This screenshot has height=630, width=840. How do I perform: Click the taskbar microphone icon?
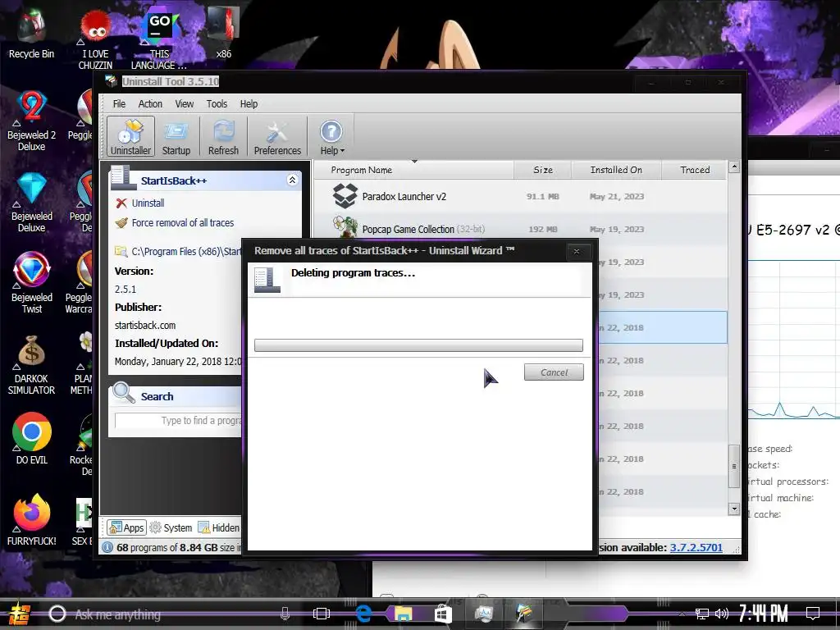[x=285, y=614]
